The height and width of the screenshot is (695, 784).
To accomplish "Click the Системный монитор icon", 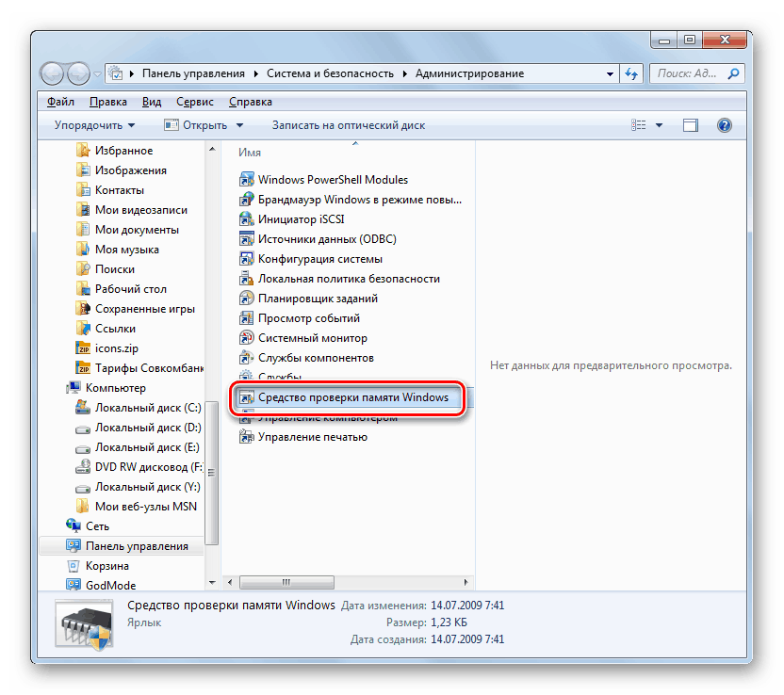I will (x=247, y=338).
